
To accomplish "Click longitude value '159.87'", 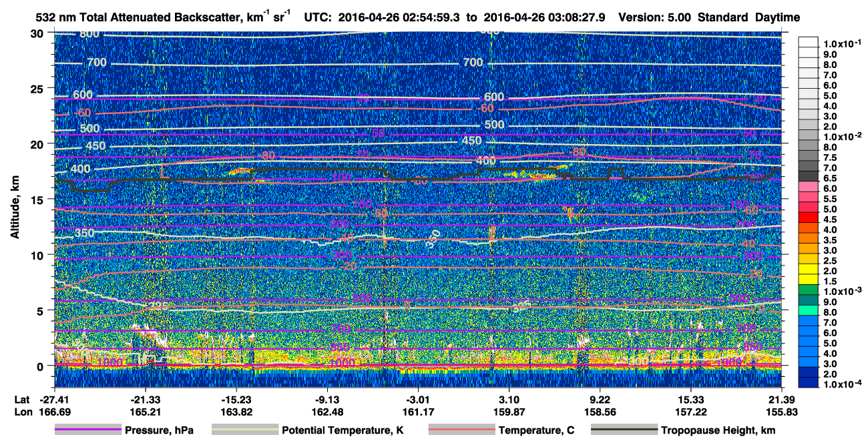I will 509,412.
